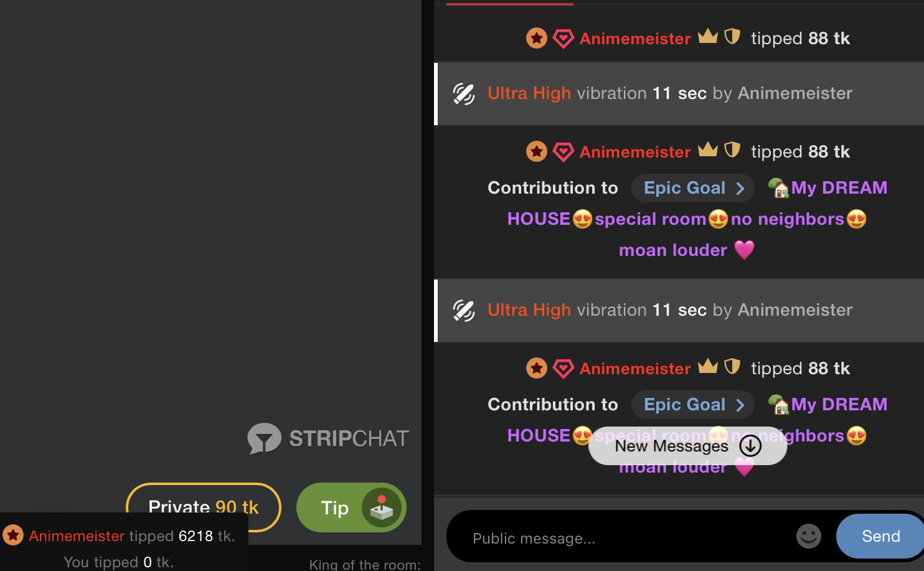The image size is (924, 571).
Task: Click the shield badge in second tip message
Action: [x=732, y=150]
